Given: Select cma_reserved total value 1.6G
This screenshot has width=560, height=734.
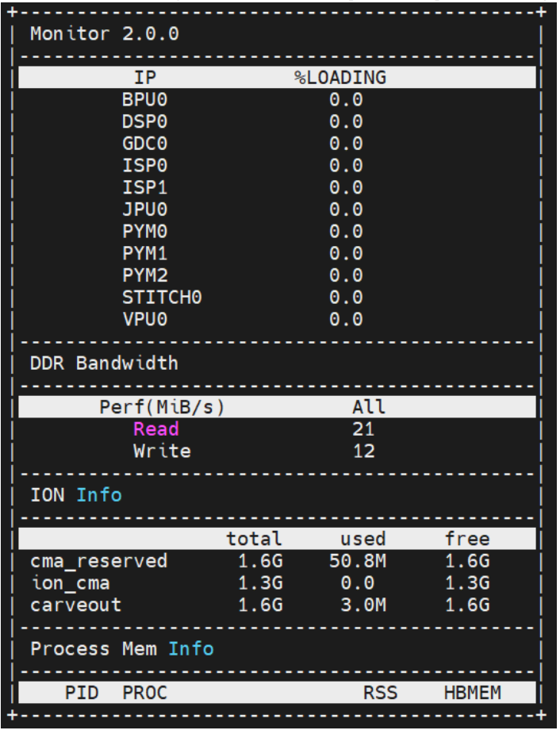Looking at the screenshot, I should pos(260,561).
